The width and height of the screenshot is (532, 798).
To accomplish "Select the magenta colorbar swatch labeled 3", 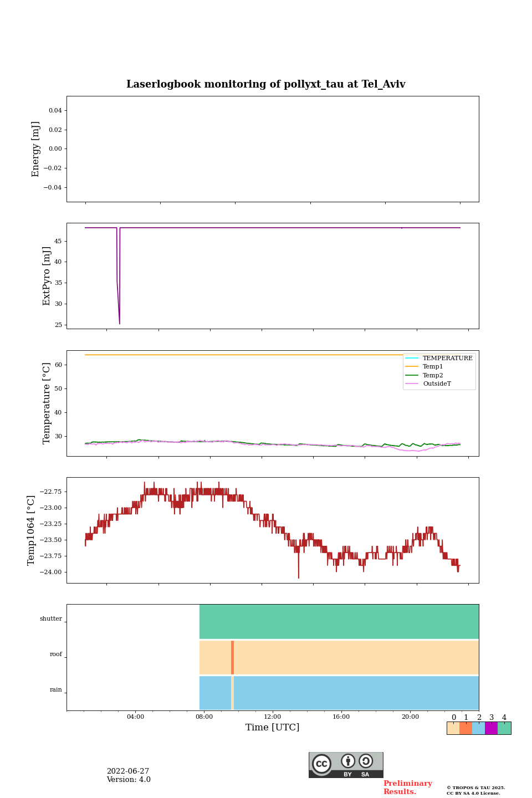I will [491, 728].
